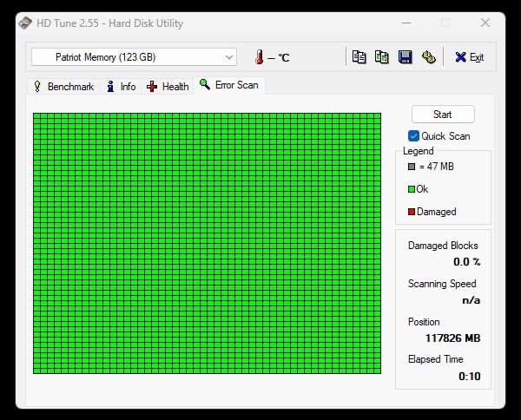Click the green Ok legend swatch
The height and width of the screenshot is (420, 521).
[412, 189]
